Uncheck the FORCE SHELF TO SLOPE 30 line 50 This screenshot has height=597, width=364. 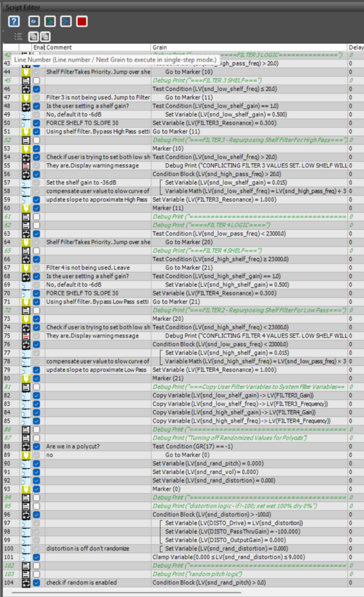(37, 123)
